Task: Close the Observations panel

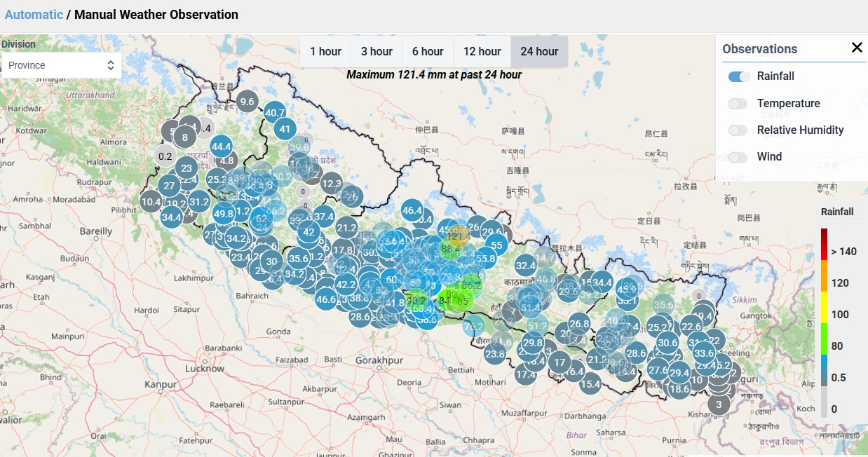Action: [857, 48]
